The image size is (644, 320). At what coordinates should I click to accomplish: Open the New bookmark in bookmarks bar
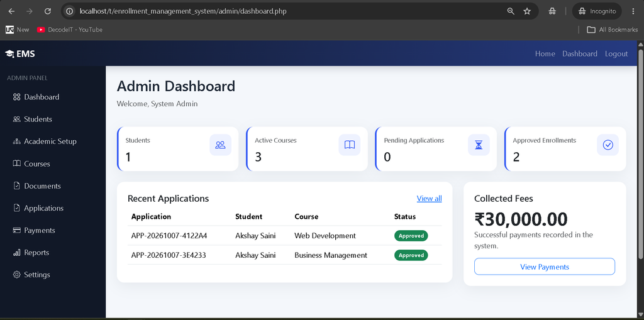point(18,30)
